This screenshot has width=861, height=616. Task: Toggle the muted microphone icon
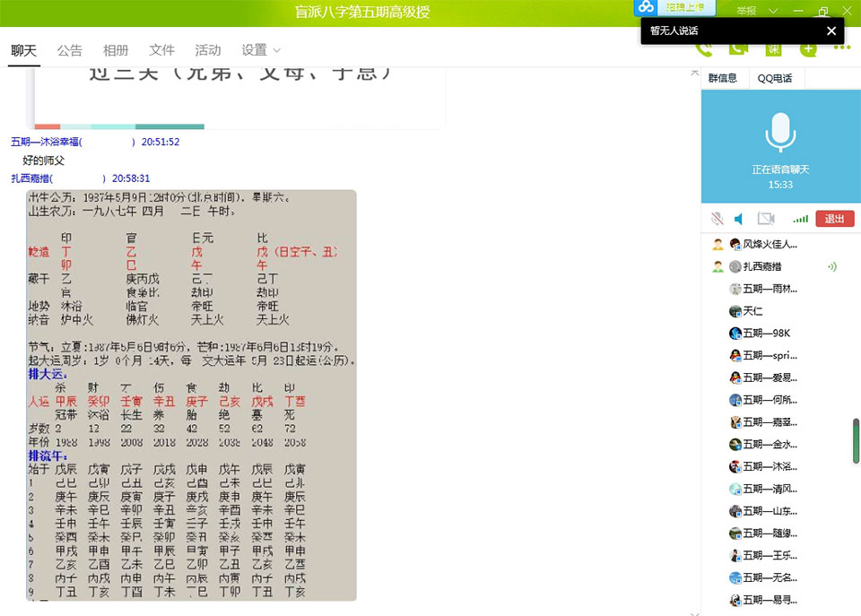(x=717, y=219)
